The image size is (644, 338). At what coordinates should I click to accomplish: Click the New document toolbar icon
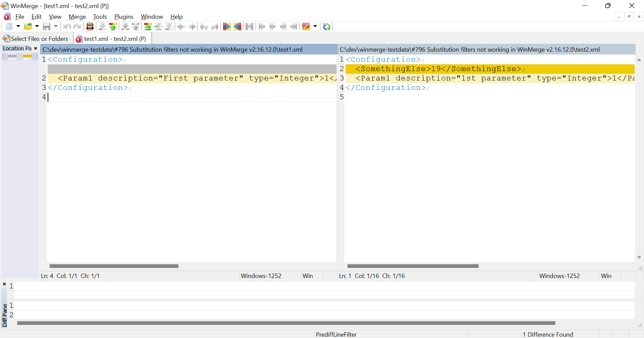point(9,26)
